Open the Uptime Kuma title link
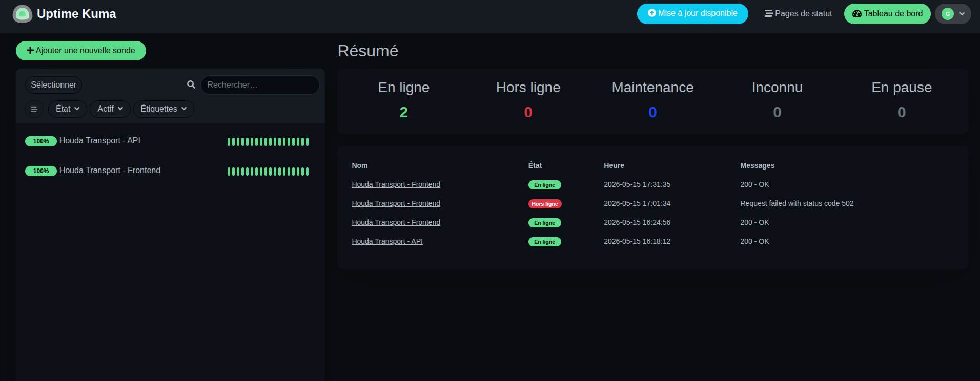 76,14
